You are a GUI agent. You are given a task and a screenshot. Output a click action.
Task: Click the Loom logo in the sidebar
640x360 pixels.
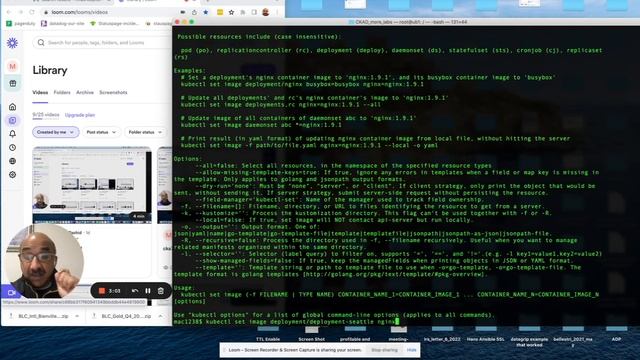[12, 43]
